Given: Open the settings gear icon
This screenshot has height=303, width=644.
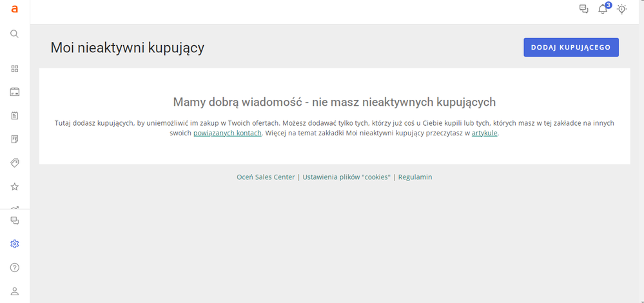Looking at the screenshot, I should click(x=14, y=244).
